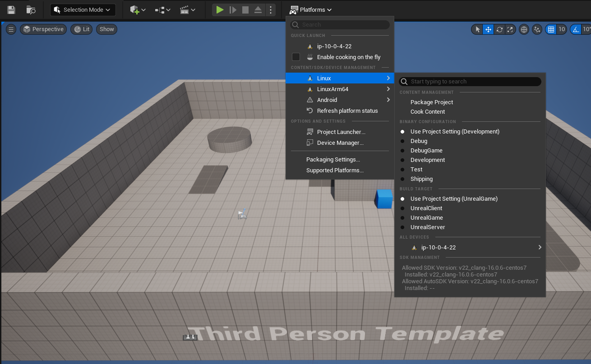Open the Blueprints toolbar dropdown
591x364 pixels.
point(162,10)
